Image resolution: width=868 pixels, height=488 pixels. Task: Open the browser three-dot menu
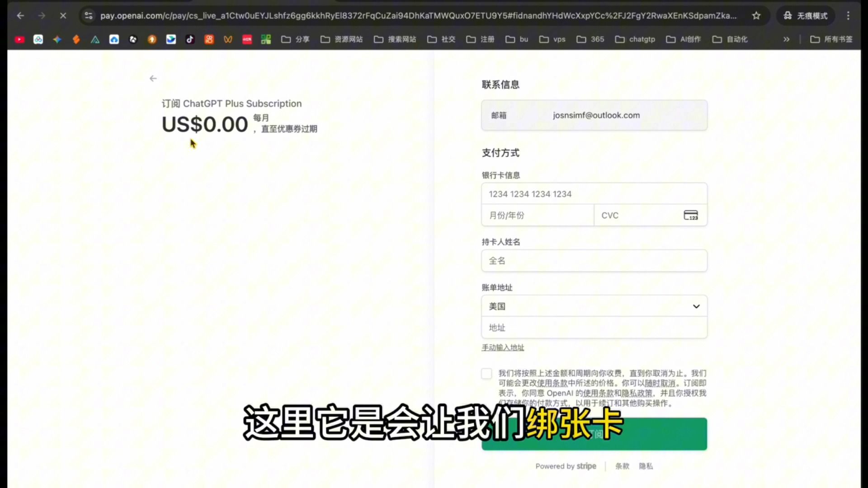point(848,16)
